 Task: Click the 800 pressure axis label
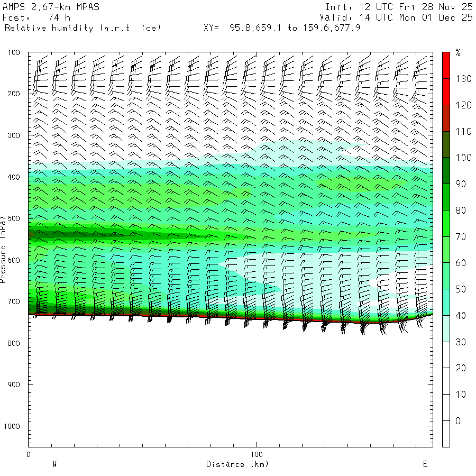tap(14, 343)
